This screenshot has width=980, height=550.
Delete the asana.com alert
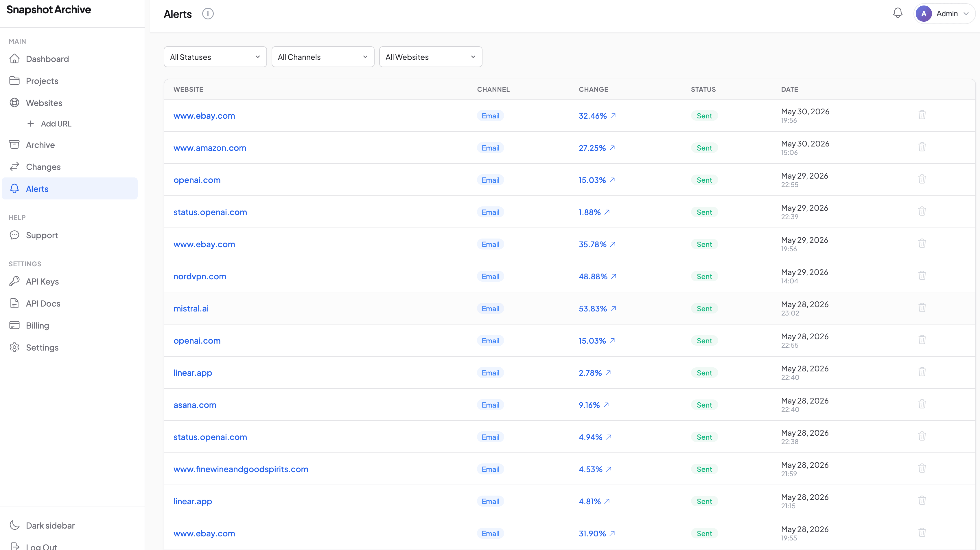922,404
